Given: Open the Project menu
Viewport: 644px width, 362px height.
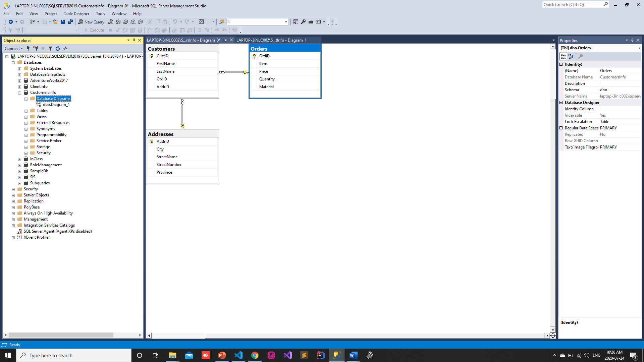Looking at the screenshot, I should click(51, 14).
